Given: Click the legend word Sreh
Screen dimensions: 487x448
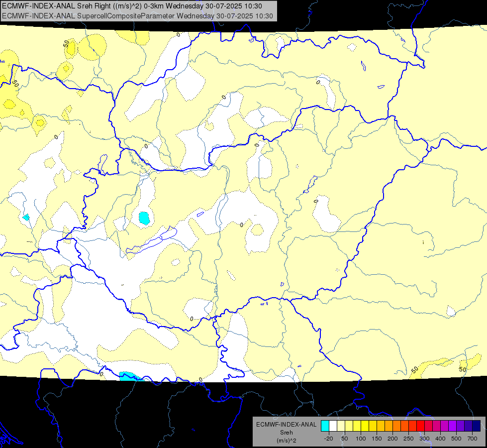Looking at the screenshot, I should click(x=287, y=433).
